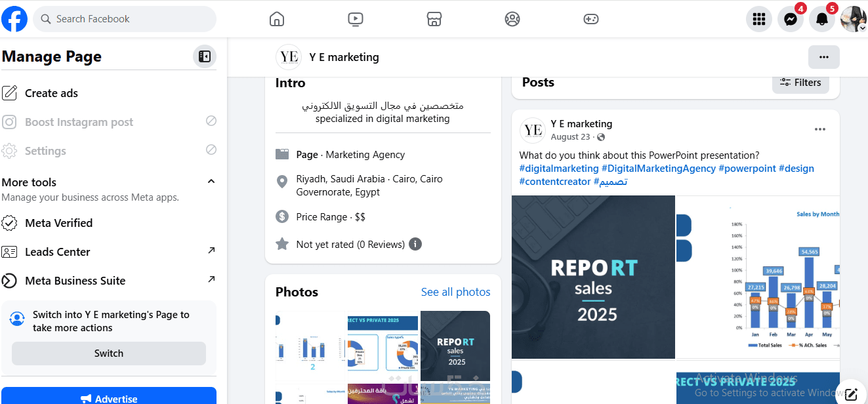Open the Video tab icon
This screenshot has width=868, height=404.
[355, 19]
